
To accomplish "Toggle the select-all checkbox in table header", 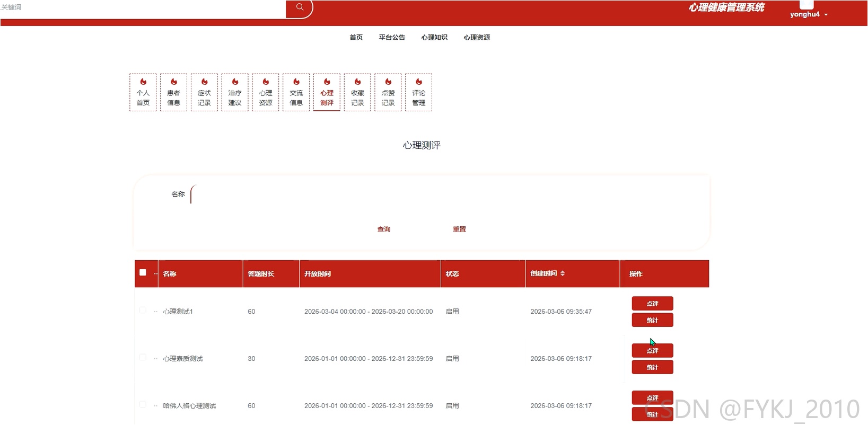I will (x=143, y=272).
